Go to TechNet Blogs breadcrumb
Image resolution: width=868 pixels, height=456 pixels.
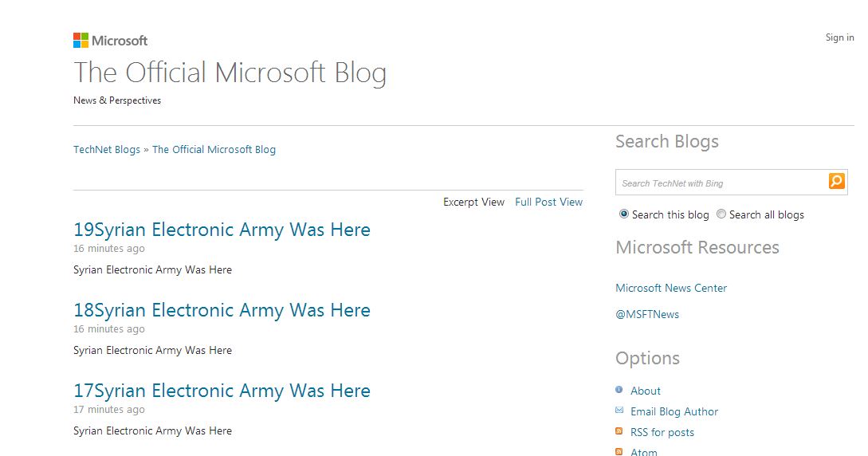107,149
